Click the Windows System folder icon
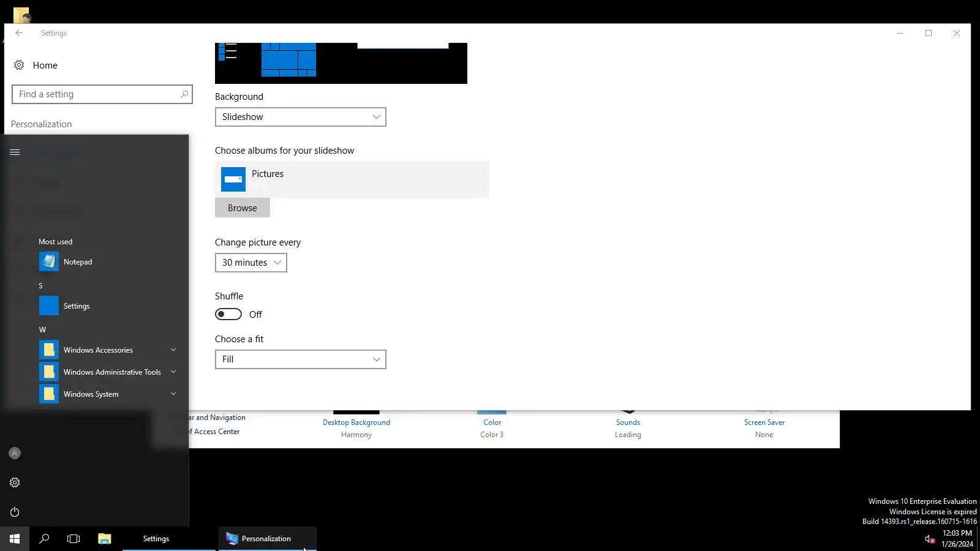980x551 pixels. (49, 394)
